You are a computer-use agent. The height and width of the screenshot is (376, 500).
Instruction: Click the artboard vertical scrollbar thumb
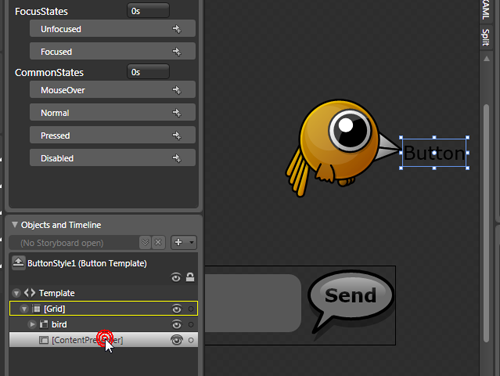click(486, 223)
